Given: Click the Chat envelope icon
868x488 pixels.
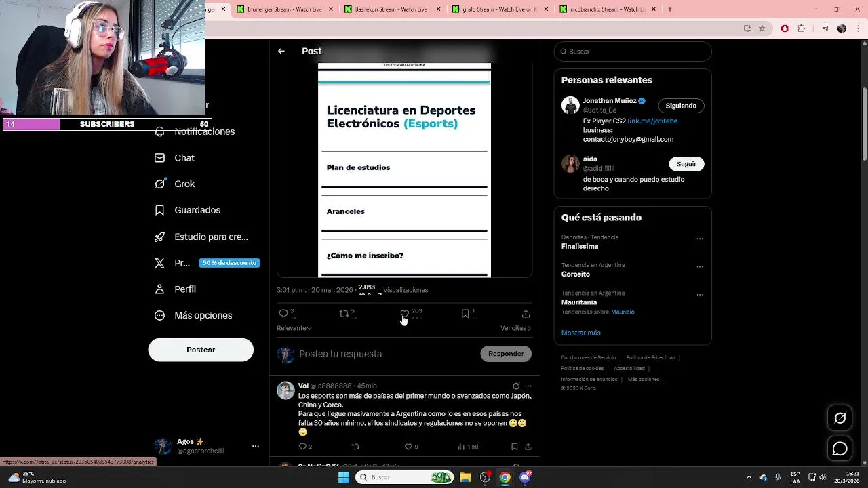Looking at the screenshot, I should tap(159, 157).
